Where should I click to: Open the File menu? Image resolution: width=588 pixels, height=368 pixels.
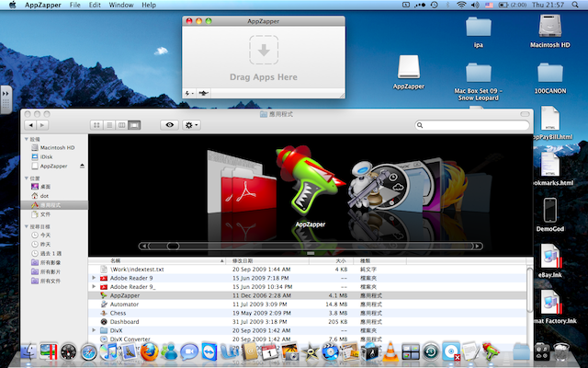click(x=75, y=5)
